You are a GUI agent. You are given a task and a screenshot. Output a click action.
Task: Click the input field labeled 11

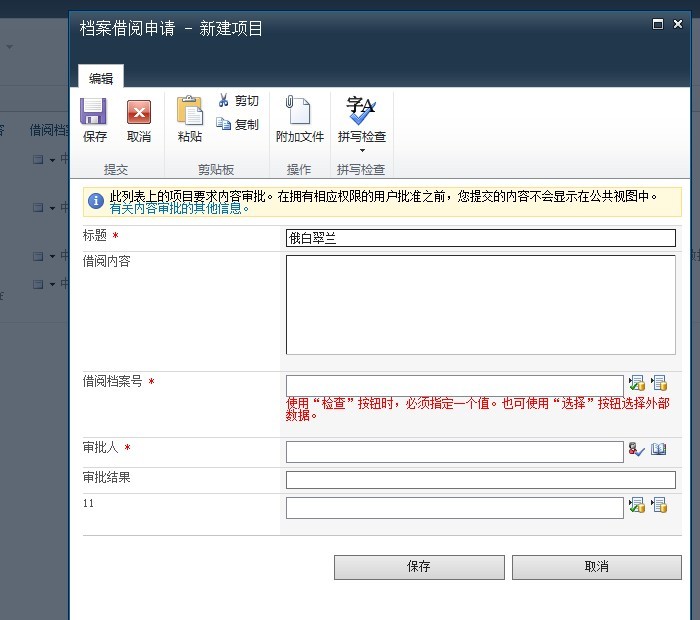click(x=454, y=508)
